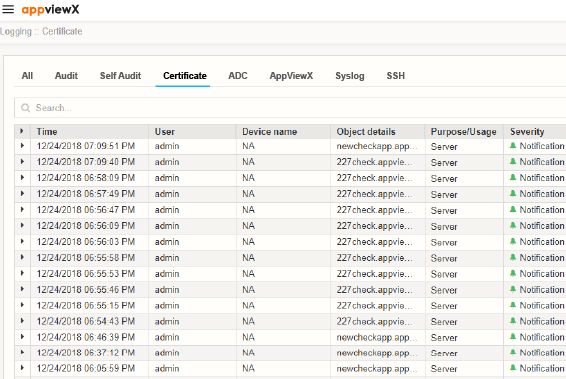Switch to the Syslog tab
Screen dimensions: 566x379
pos(350,76)
